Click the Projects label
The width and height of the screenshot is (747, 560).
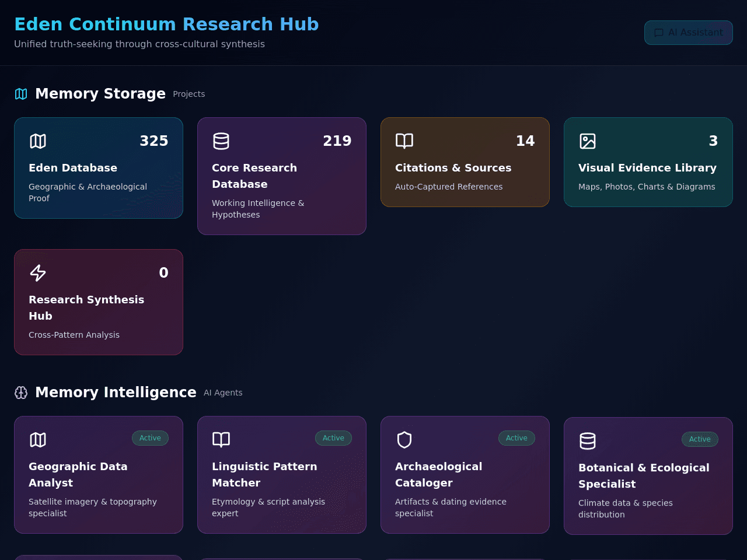[189, 94]
